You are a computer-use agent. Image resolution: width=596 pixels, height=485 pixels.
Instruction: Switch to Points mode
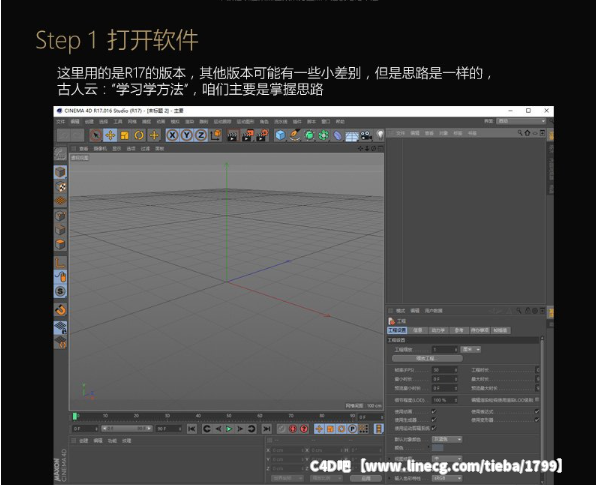point(60,216)
